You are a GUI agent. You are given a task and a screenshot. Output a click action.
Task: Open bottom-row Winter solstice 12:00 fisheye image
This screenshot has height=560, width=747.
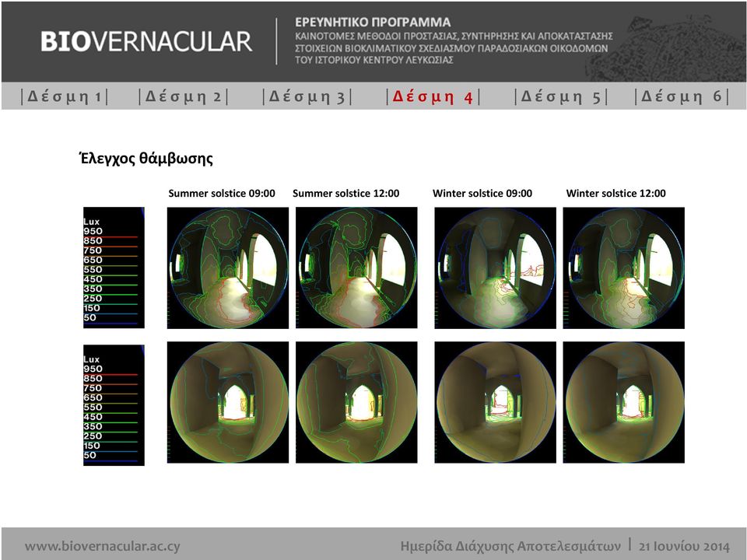point(623,402)
